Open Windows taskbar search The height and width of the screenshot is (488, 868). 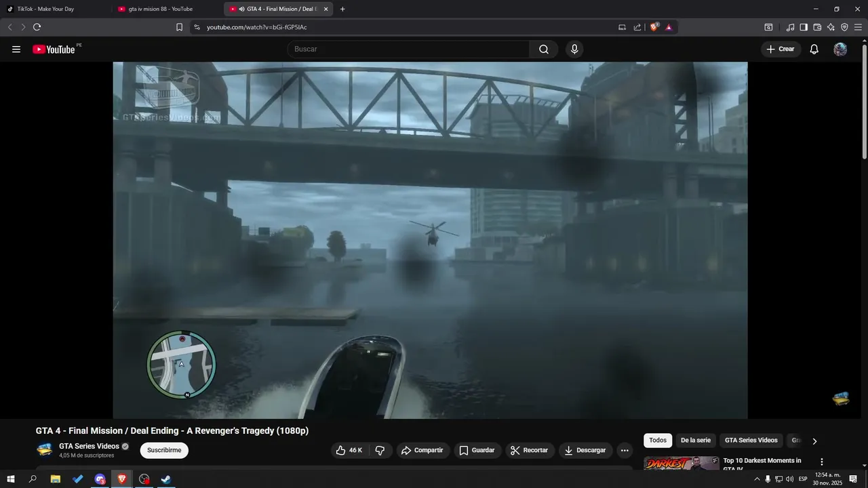[x=33, y=479]
